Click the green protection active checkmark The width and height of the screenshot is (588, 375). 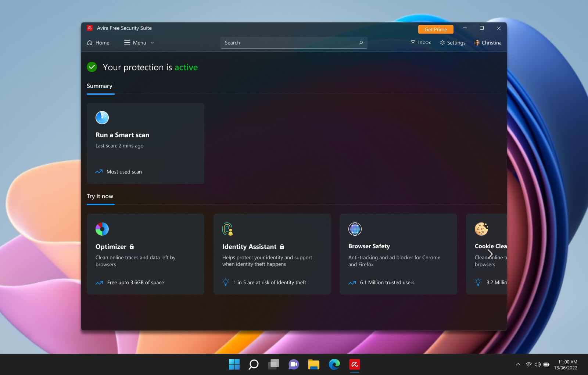click(92, 67)
